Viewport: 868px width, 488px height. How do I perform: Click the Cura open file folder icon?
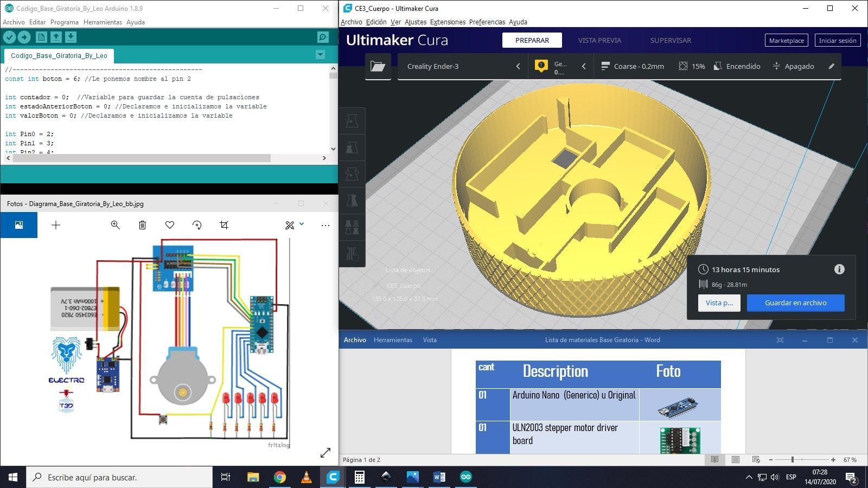[x=378, y=66]
